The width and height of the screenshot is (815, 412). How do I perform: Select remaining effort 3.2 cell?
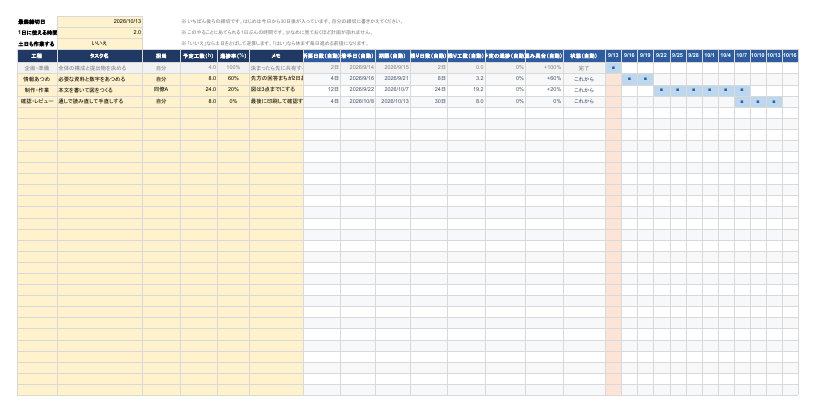[x=466, y=79]
